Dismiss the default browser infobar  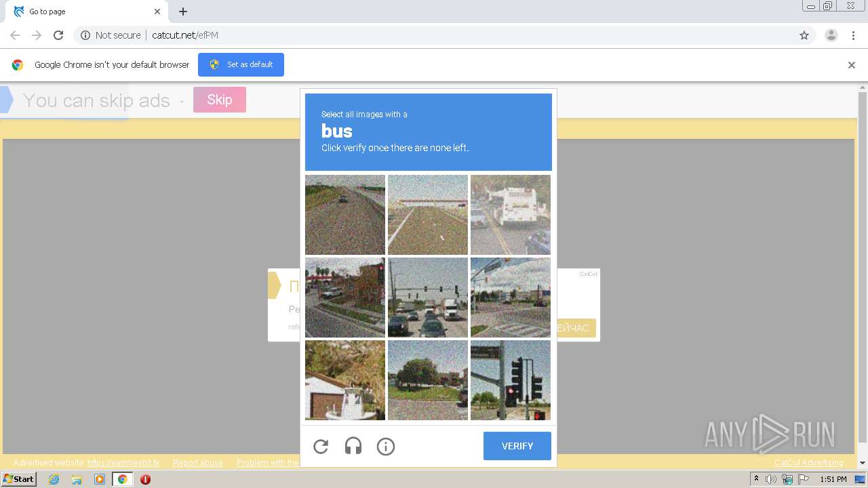852,65
